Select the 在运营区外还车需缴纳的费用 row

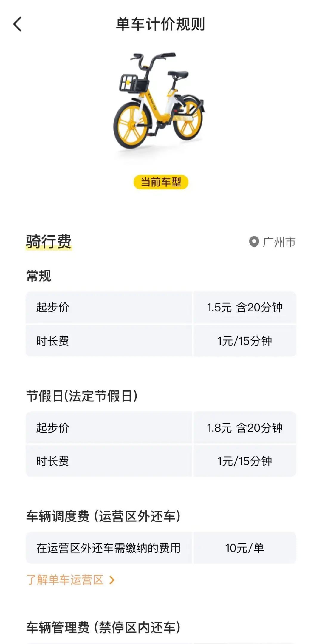click(161, 548)
